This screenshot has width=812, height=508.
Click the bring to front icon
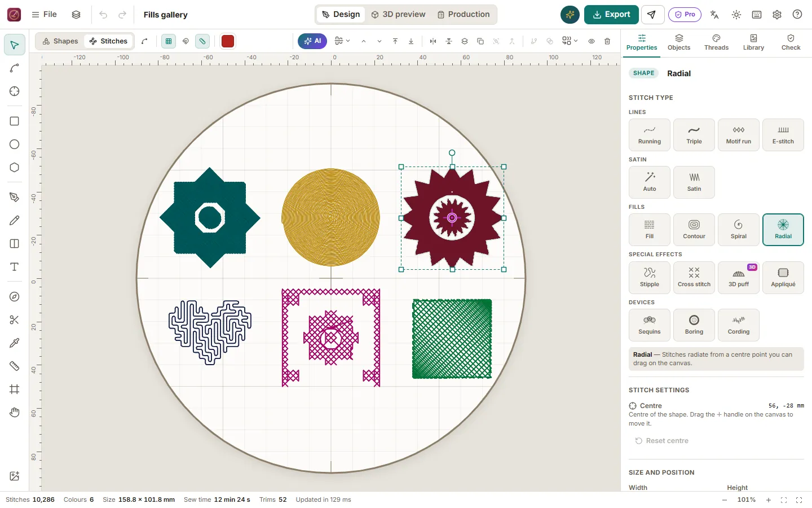[x=395, y=41]
